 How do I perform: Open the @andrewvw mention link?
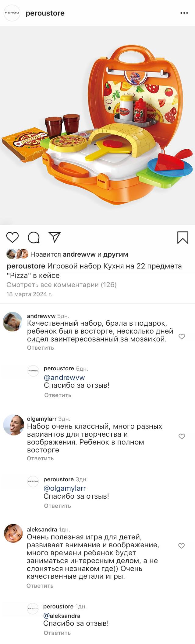[64, 377]
